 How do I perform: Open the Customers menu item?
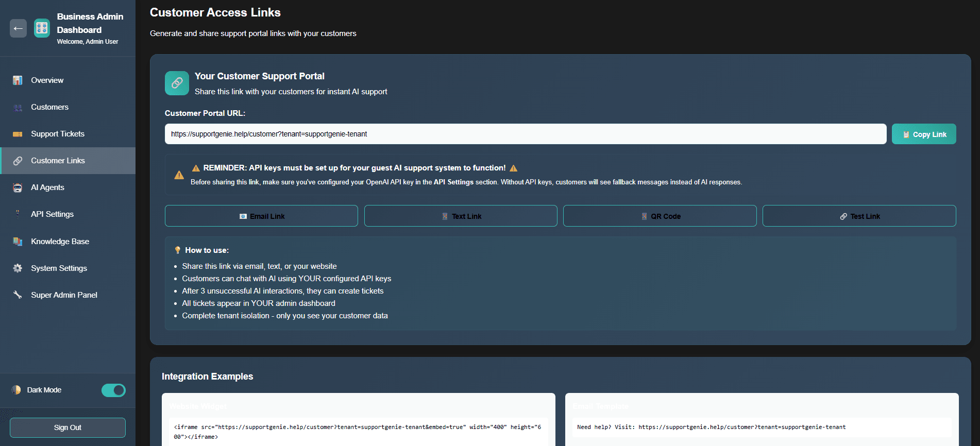click(49, 107)
